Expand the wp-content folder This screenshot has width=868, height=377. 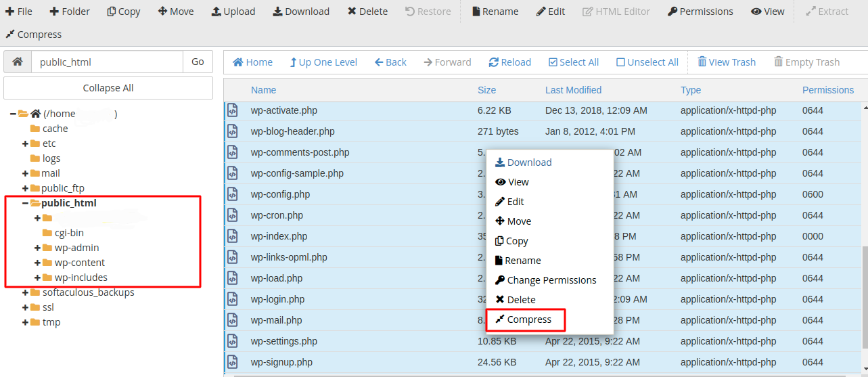tap(37, 263)
